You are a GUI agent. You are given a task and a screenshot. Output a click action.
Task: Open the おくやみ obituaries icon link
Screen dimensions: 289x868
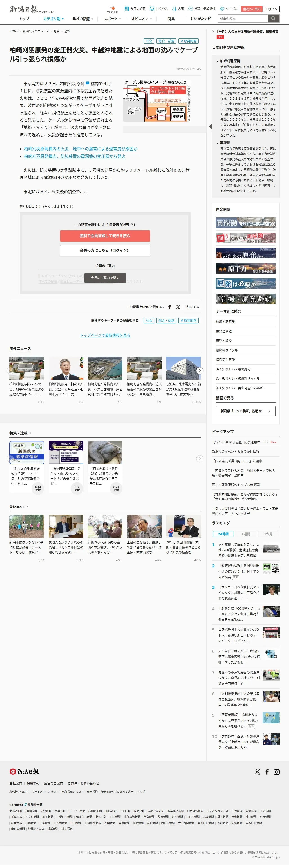coord(159,9)
